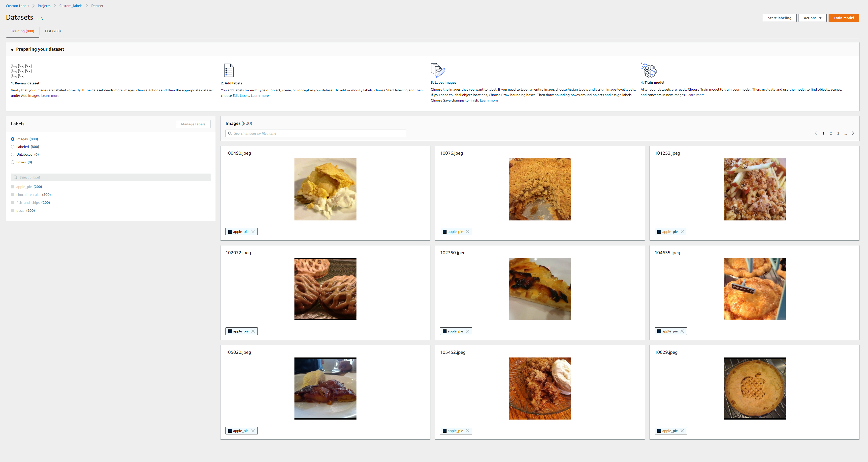This screenshot has height=462, width=868.
Task: Open page 3 of image results
Action: click(x=838, y=134)
